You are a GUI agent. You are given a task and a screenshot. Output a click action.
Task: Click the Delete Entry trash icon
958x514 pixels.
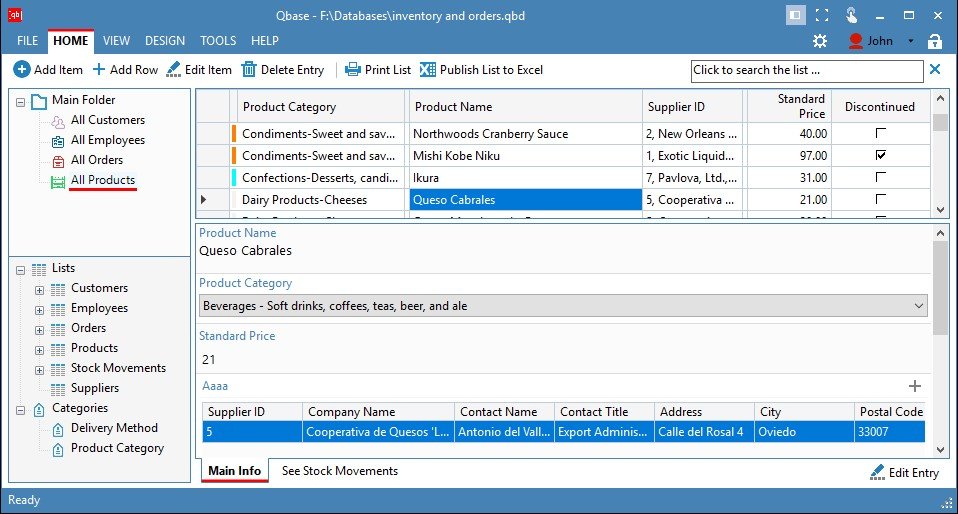coord(249,70)
